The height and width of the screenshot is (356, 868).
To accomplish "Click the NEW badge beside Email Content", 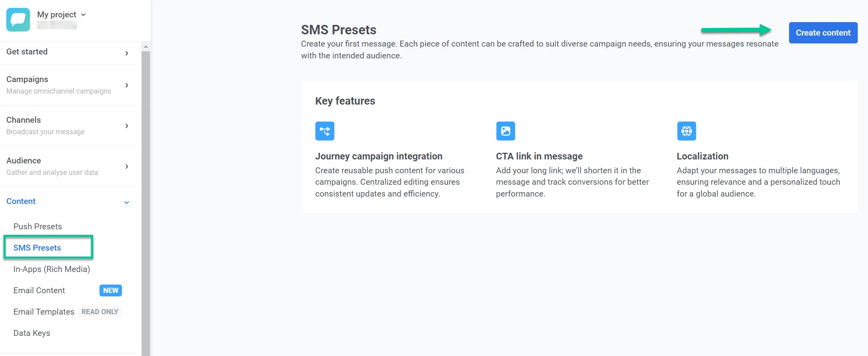I will coord(111,290).
